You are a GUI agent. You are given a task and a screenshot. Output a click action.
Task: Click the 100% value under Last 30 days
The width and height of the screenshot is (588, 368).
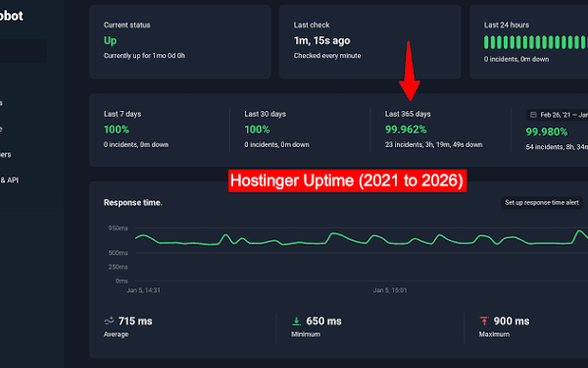click(257, 130)
